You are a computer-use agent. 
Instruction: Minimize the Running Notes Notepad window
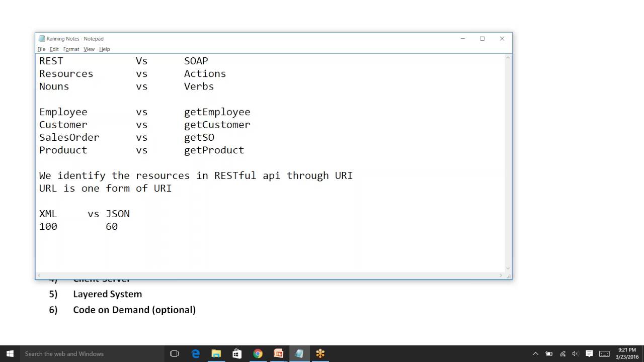pyautogui.click(x=463, y=39)
